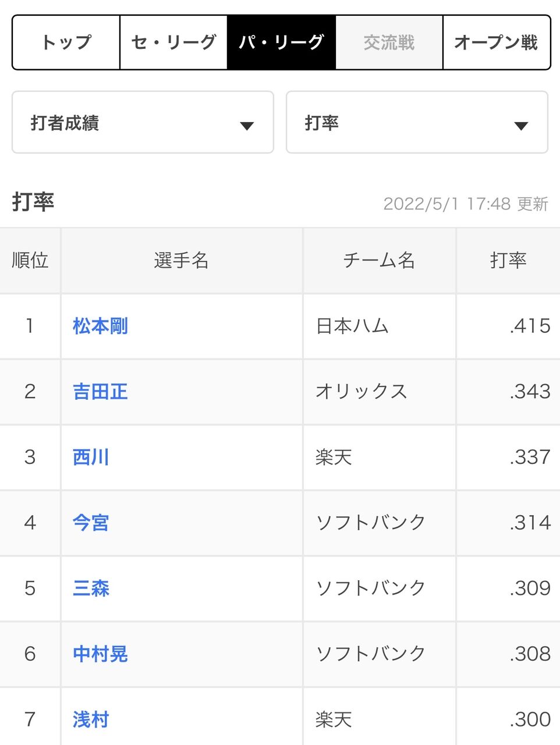Switch to the セ・リーグ tab
This screenshot has width=560, height=745.
click(x=173, y=42)
